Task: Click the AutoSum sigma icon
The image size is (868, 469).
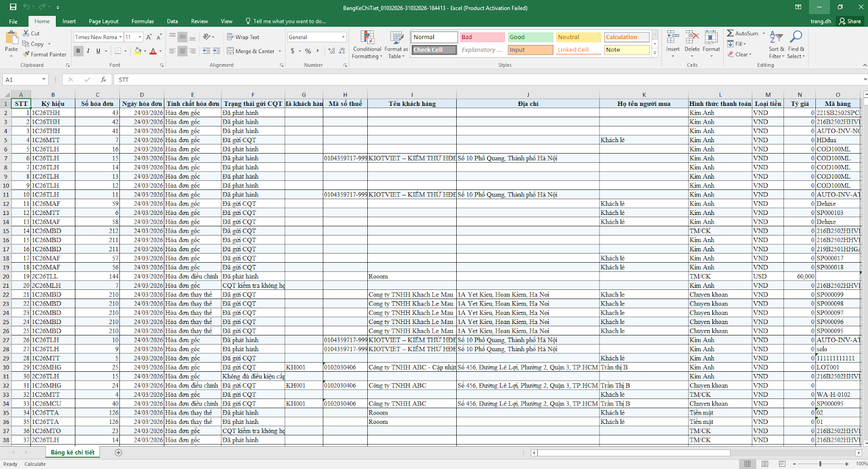Action: [730, 33]
